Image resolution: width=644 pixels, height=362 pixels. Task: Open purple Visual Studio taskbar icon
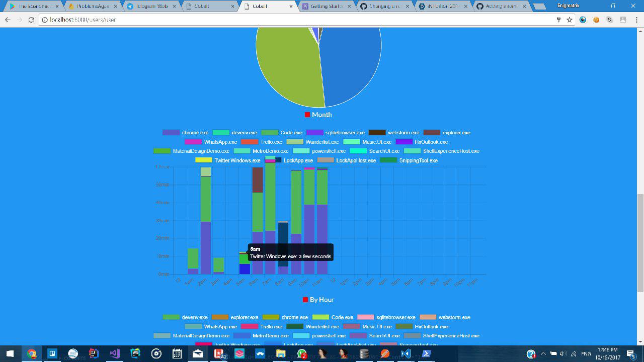tap(115, 353)
